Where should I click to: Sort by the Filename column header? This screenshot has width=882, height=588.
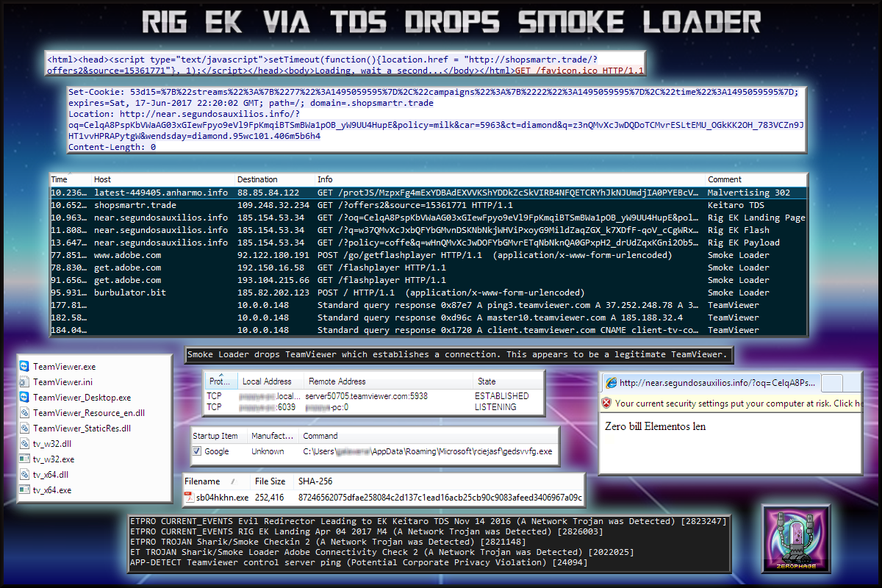(x=202, y=481)
